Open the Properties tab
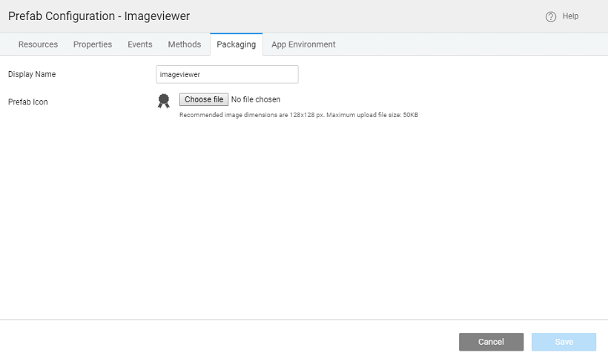The height and width of the screenshot is (364, 608). coord(93,44)
